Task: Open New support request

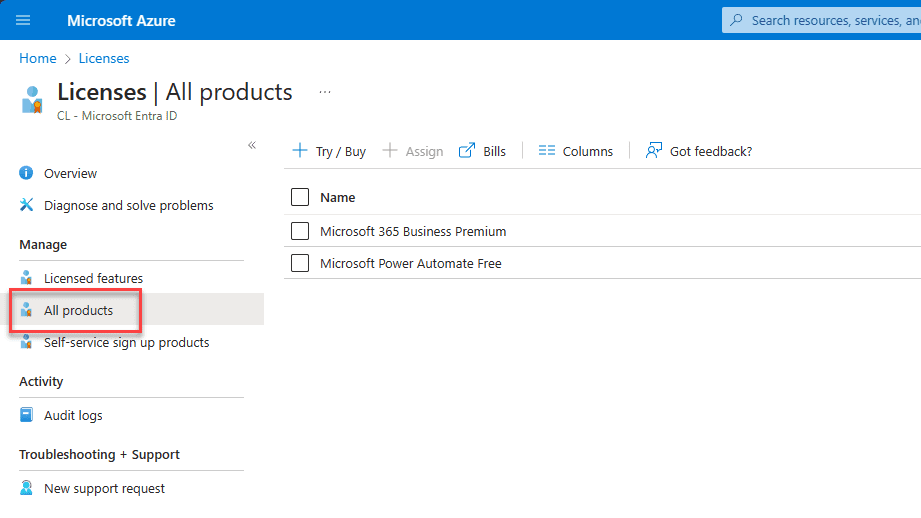Action: click(105, 489)
